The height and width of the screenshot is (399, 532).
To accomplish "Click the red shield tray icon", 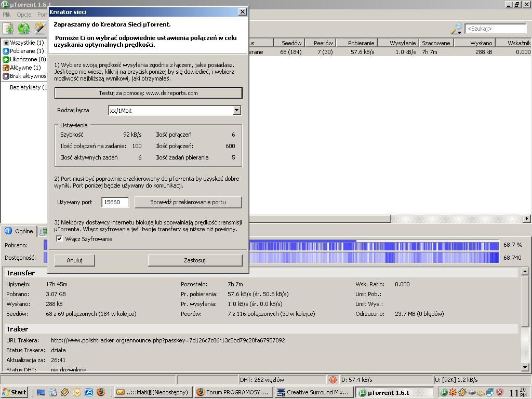I will click(499, 392).
